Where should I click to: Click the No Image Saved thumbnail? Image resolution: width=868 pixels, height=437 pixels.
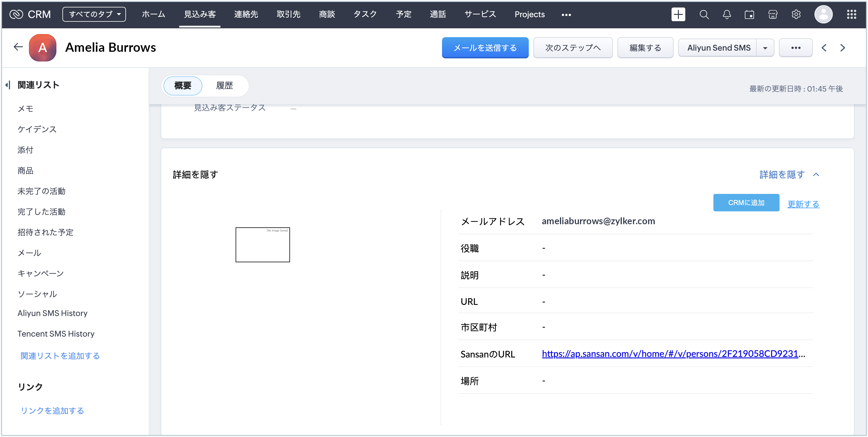coord(263,245)
